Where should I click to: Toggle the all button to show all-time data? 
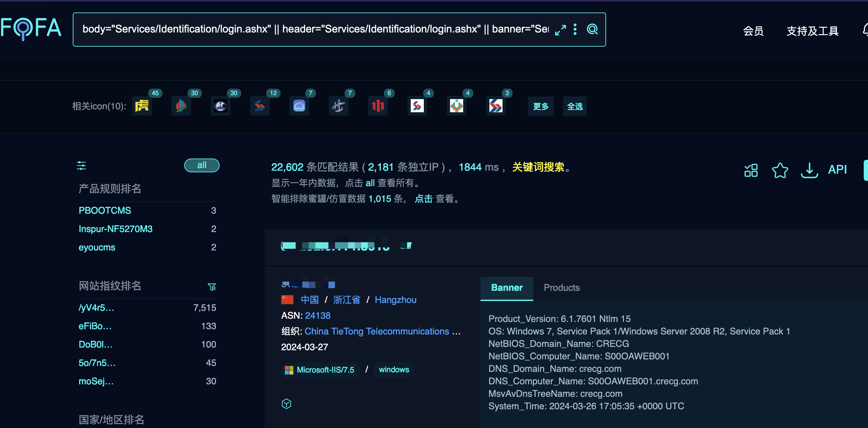pyautogui.click(x=202, y=165)
